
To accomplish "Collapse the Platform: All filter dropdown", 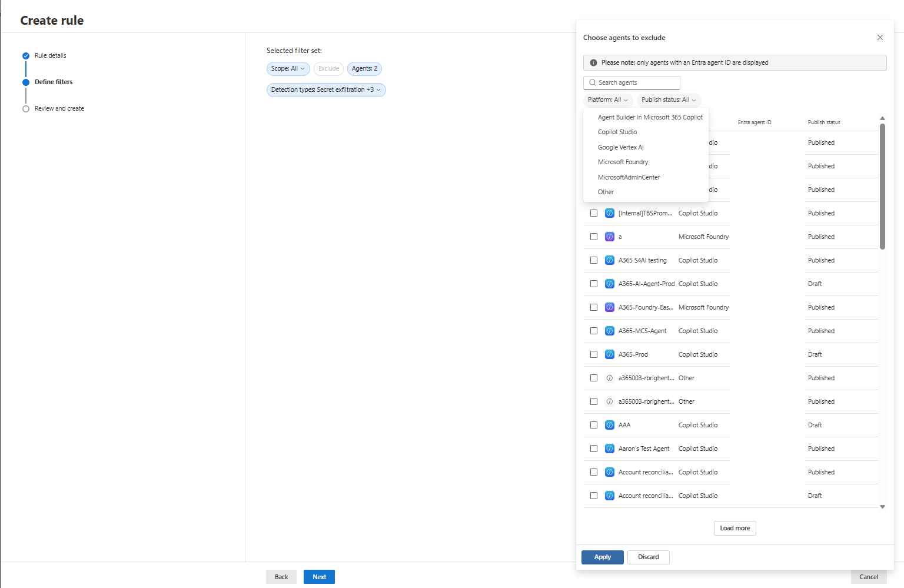I will (x=608, y=100).
